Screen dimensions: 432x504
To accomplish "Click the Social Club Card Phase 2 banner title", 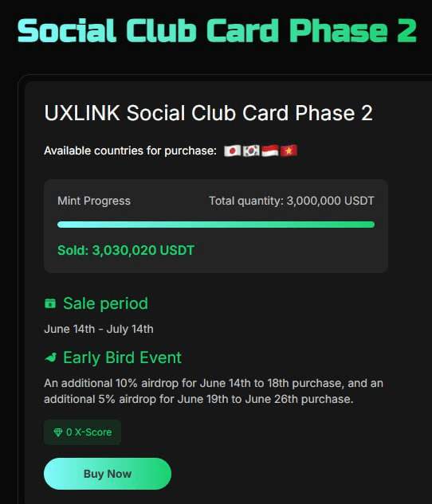I will pyautogui.click(x=217, y=30).
